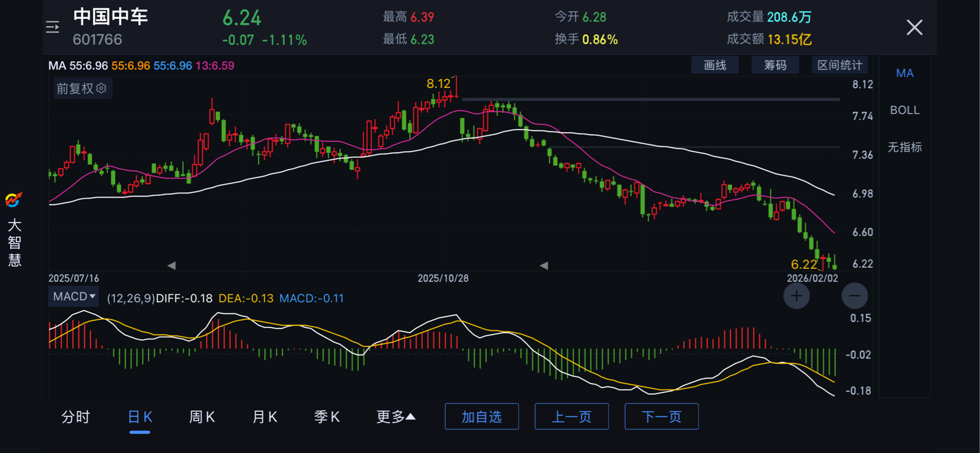Click 加自选 button

click(482, 416)
